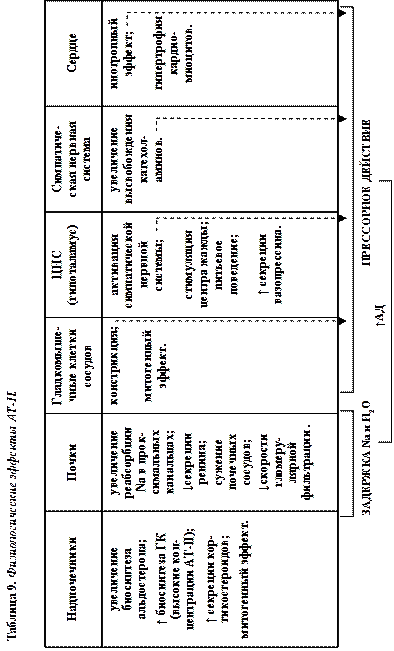The height and width of the screenshot is (651, 394).
Task: Click the 'ЗАДЕРЖКА Na и H2O' label
Action: click(367, 457)
